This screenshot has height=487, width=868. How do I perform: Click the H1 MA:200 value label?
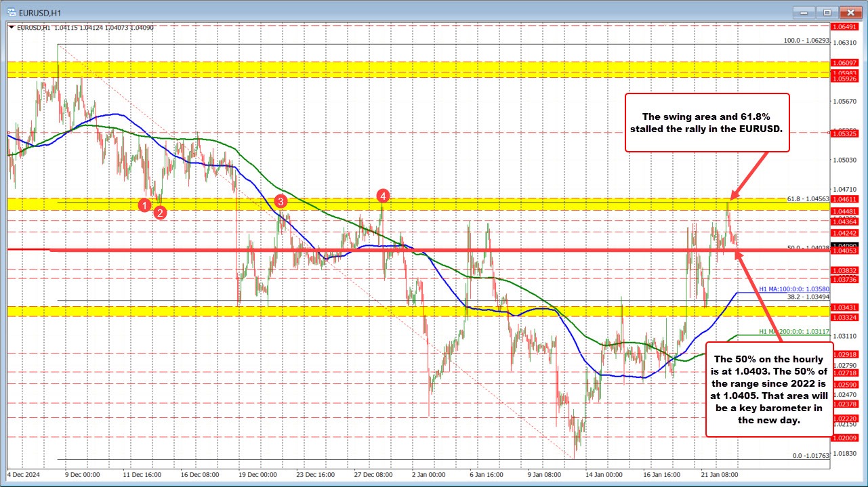coord(794,331)
